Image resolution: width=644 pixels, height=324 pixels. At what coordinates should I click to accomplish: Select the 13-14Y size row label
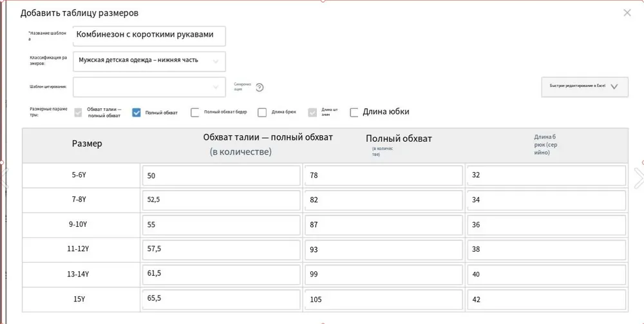tap(79, 274)
